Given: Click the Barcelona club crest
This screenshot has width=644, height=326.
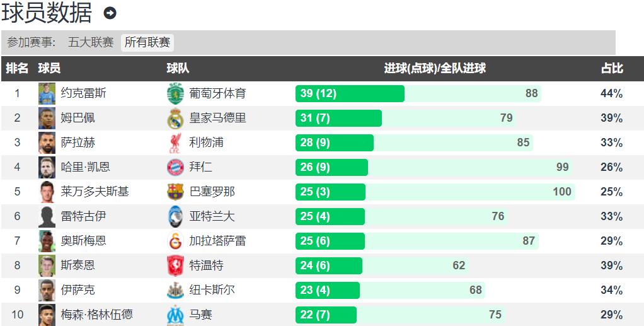Looking at the screenshot, I should (x=175, y=192).
